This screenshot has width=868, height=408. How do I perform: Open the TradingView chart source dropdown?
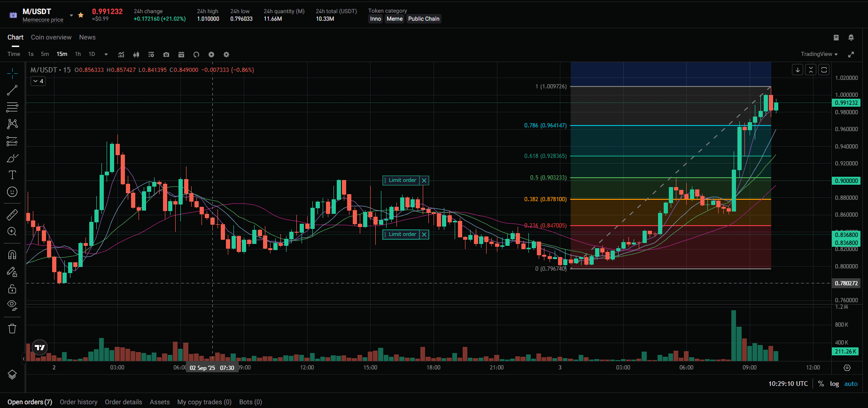tap(819, 54)
